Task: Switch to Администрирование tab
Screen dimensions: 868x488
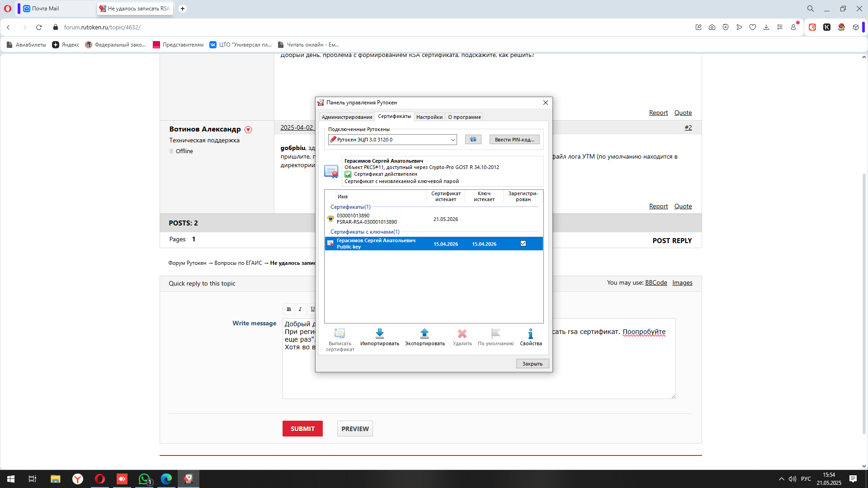Action: tap(347, 117)
